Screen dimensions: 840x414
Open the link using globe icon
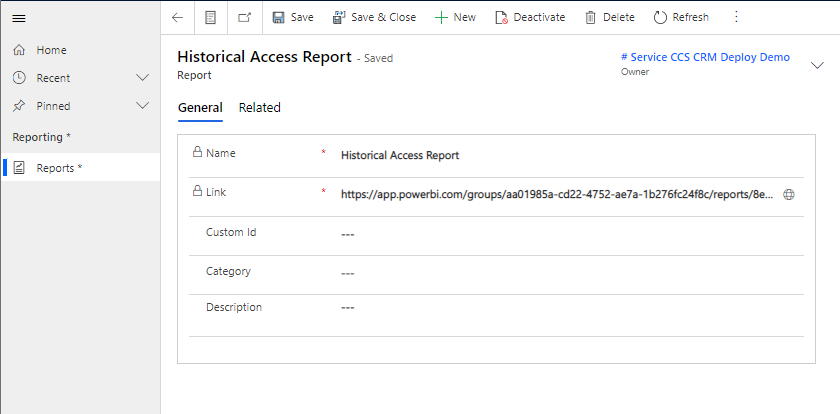tap(789, 194)
